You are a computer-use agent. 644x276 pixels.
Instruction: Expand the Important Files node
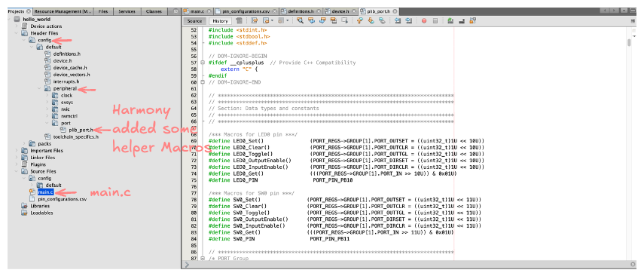click(x=17, y=151)
